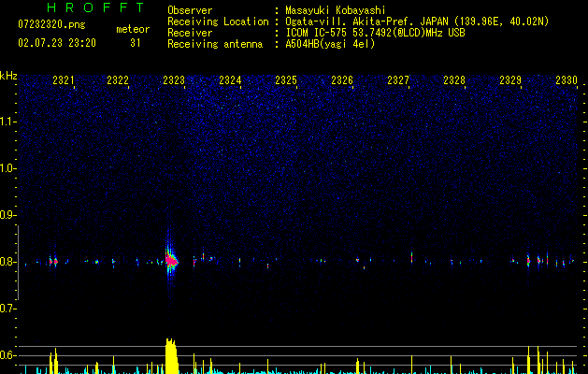Click the 0.8 kHz axis label
588x374 pixels.
pyautogui.click(x=7, y=262)
